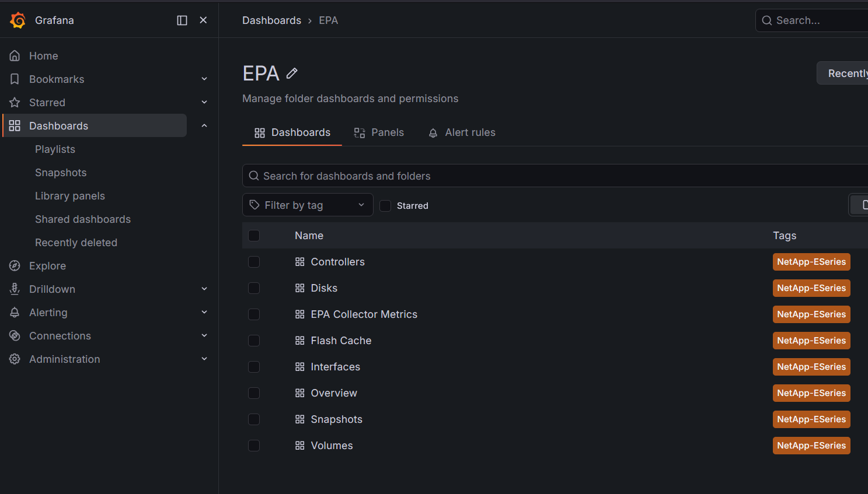This screenshot has width=868, height=494.
Task: Select all rows with header checkbox
Action: (x=254, y=236)
